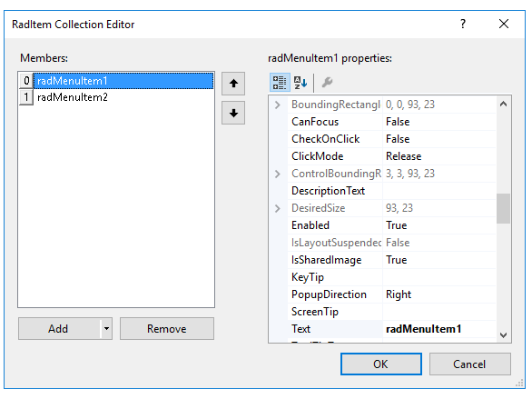Viewport: 532px width, 399px height.
Task: Open Property Pages wrench icon
Action: click(327, 82)
